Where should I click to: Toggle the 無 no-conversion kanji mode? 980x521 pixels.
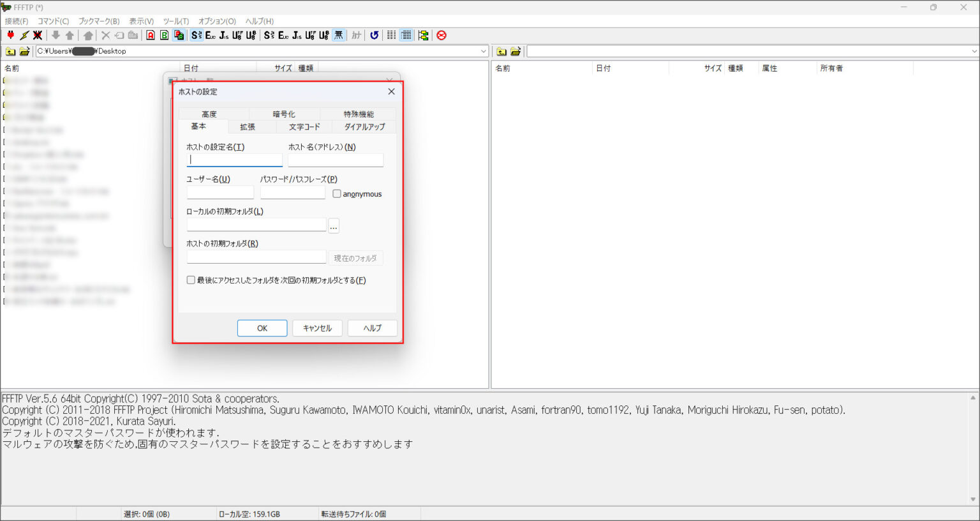tap(339, 35)
